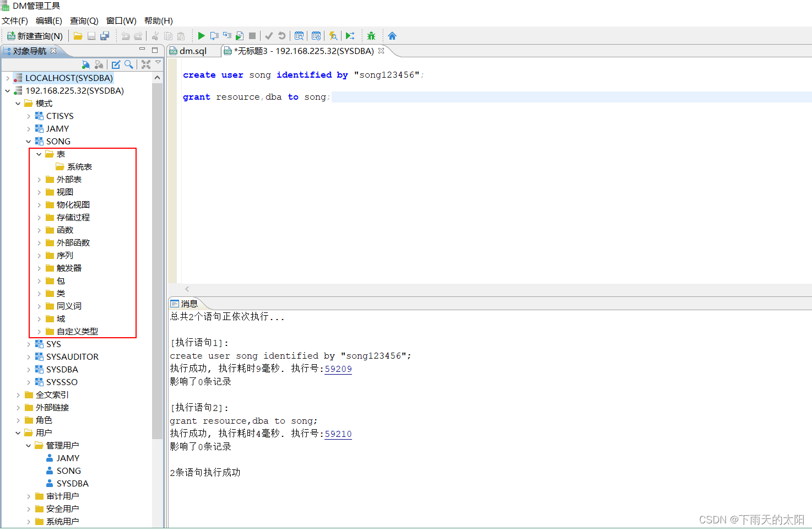Screen dimensions: 812x530
Task: Select the 系统表 tree item
Action: 74,167
